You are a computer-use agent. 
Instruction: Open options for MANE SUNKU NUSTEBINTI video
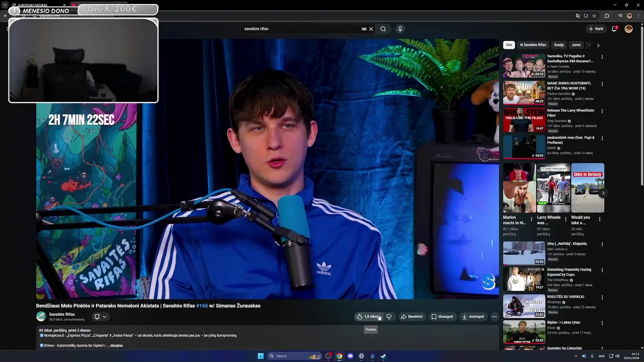pos(602,84)
